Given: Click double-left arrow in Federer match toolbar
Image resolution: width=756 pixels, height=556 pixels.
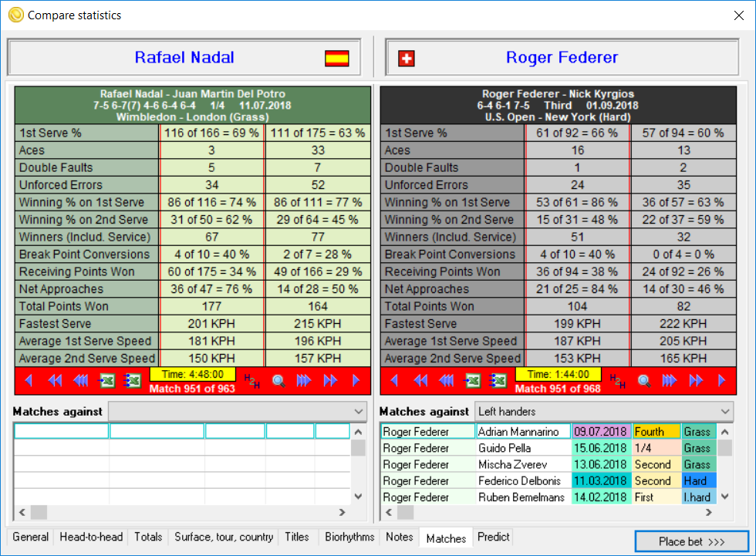Looking at the screenshot, I should 420,381.
